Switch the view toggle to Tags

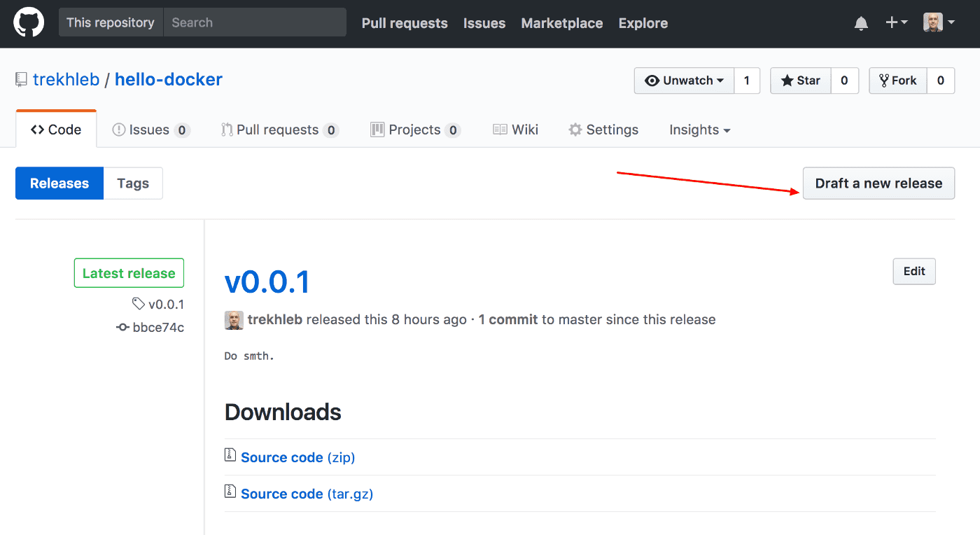[133, 183]
